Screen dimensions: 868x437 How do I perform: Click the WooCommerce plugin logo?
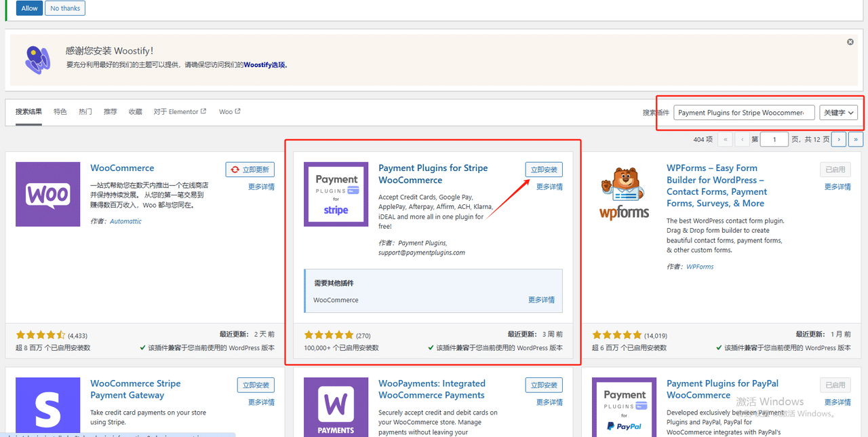(x=48, y=194)
